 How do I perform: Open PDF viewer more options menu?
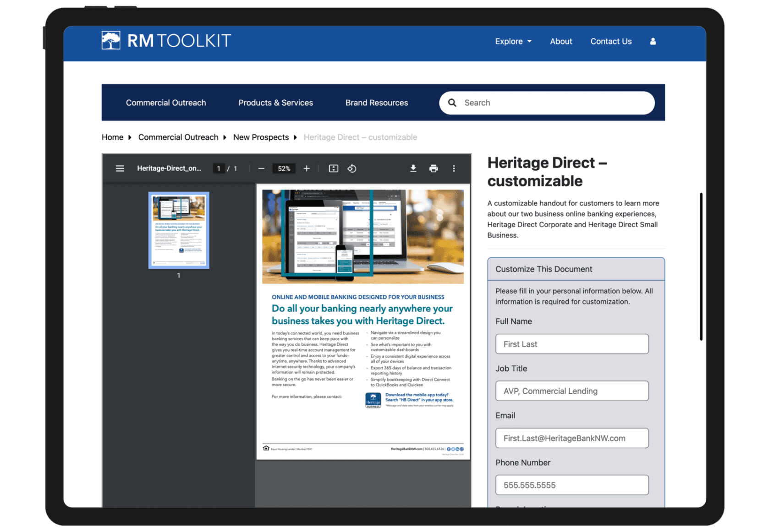click(454, 168)
